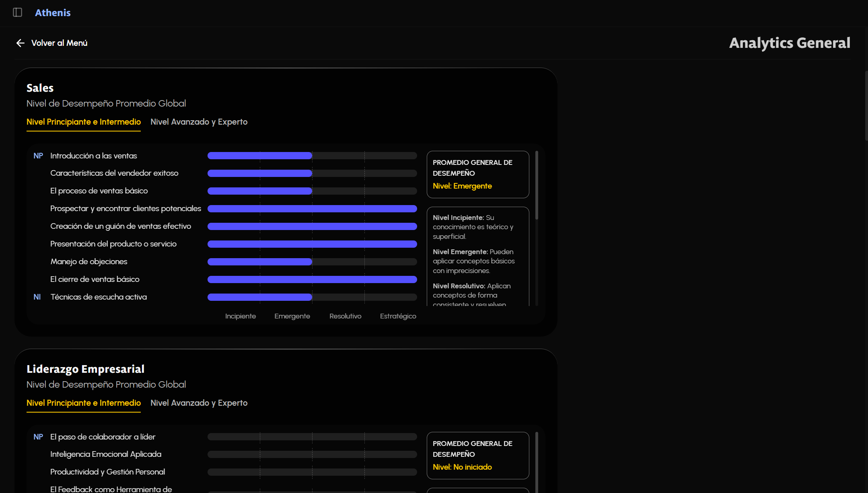Select Liderazgo tab Nivel Principiante e Intermedio
The width and height of the screenshot is (868, 493).
[x=84, y=403]
